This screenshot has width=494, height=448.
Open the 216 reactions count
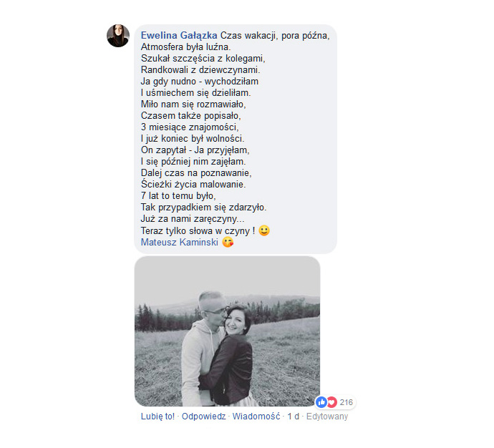tap(347, 402)
